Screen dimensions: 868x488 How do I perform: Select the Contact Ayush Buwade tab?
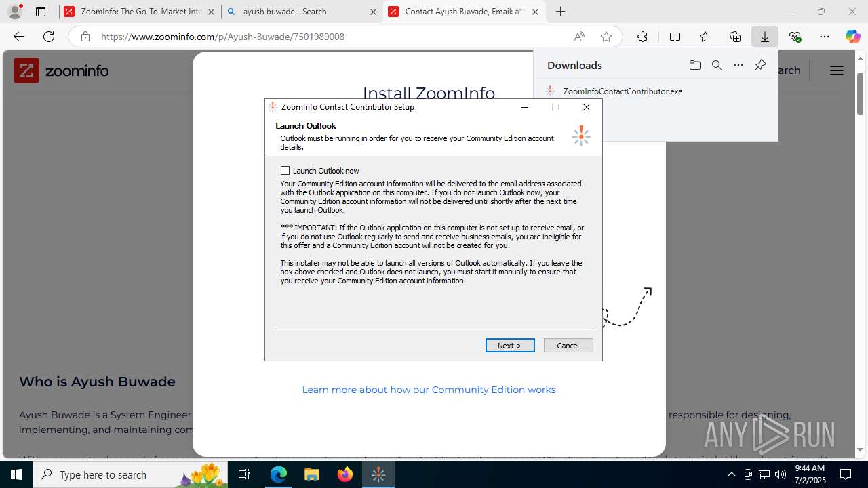(x=465, y=12)
